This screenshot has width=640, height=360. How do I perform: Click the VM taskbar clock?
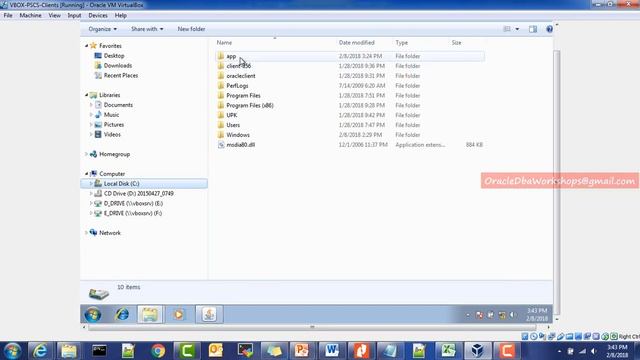pyautogui.click(x=537, y=314)
